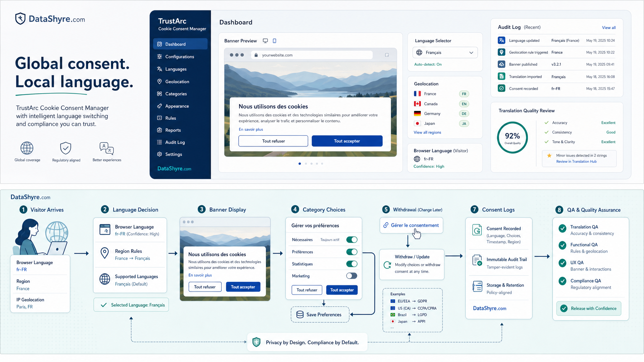Open Settings in the sidebar
Image resolution: width=644 pixels, height=362 pixels.
pyautogui.click(x=180, y=154)
